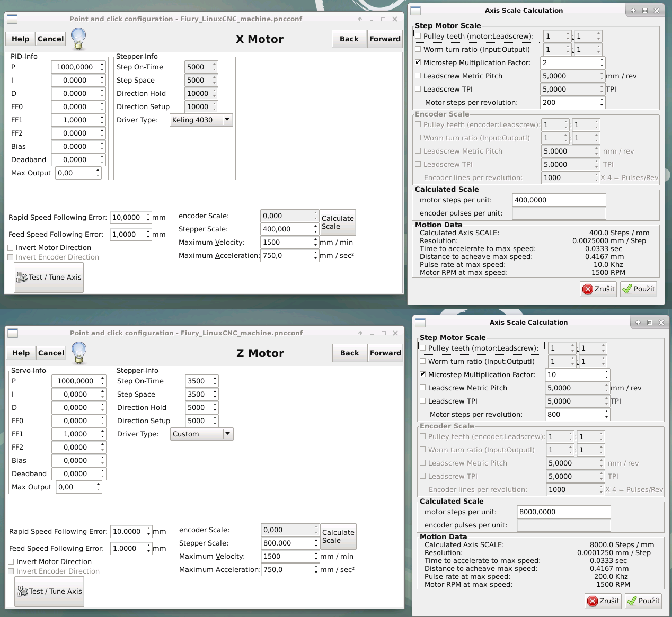Check Leadscrew Metric Pitch in bottom Step Motor Scale
This screenshot has width=672, height=617.
pos(423,388)
